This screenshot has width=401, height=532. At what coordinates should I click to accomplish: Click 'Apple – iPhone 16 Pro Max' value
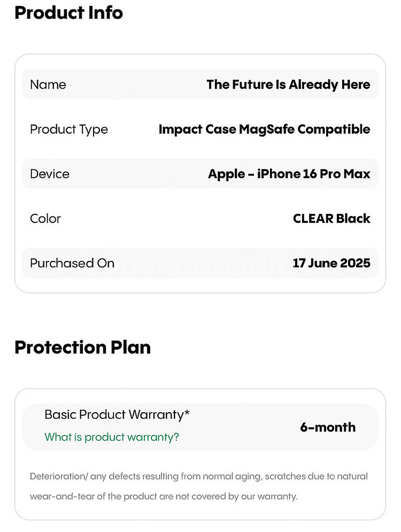(289, 174)
